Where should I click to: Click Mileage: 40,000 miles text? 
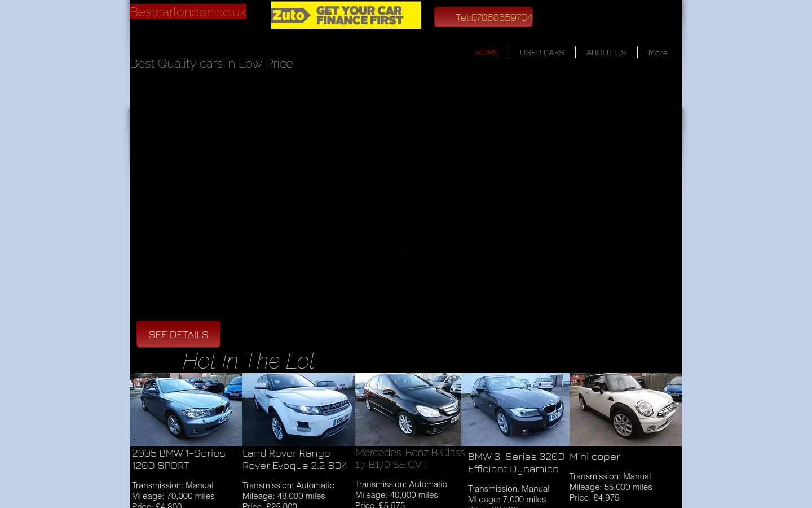pos(396,495)
